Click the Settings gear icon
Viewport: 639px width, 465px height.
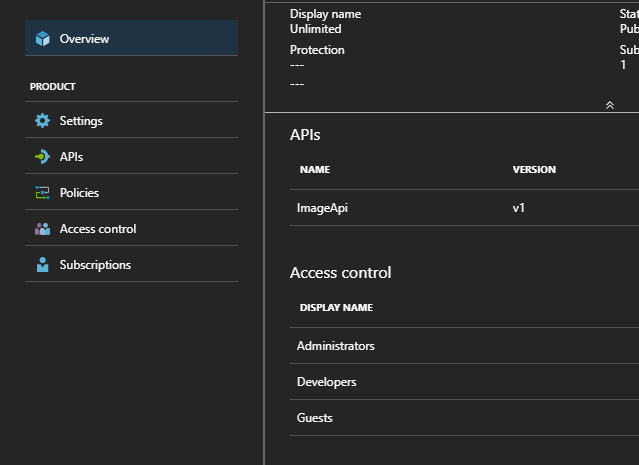[x=42, y=121]
